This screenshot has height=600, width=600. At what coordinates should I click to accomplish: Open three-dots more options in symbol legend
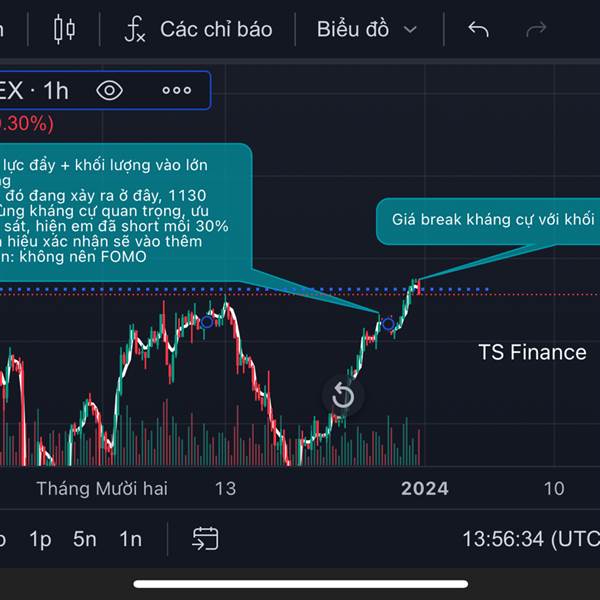pyautogui.click(x=176, y=90)
